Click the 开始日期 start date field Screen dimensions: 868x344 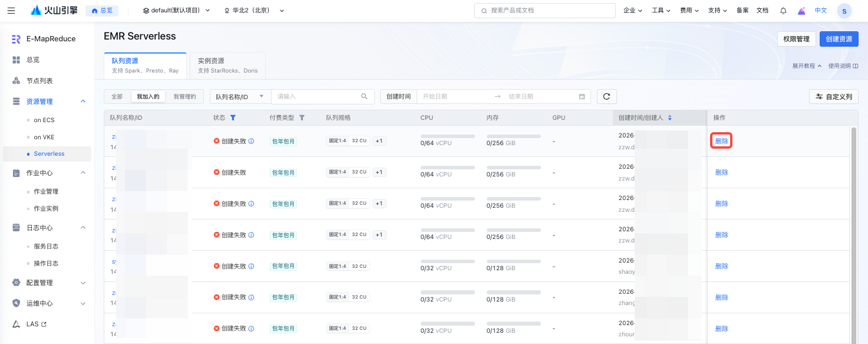[x=454, y=97]
